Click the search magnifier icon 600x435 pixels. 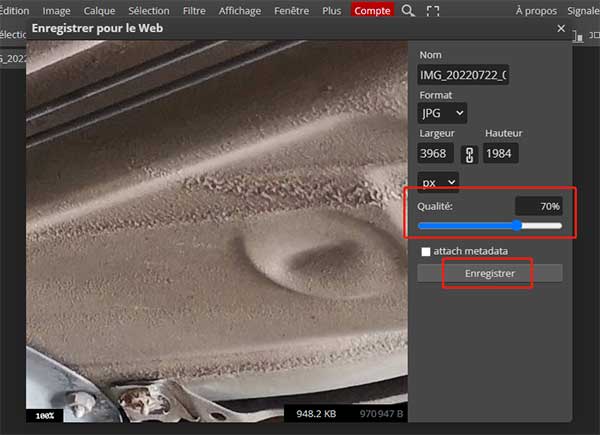[x=408, y=10]
